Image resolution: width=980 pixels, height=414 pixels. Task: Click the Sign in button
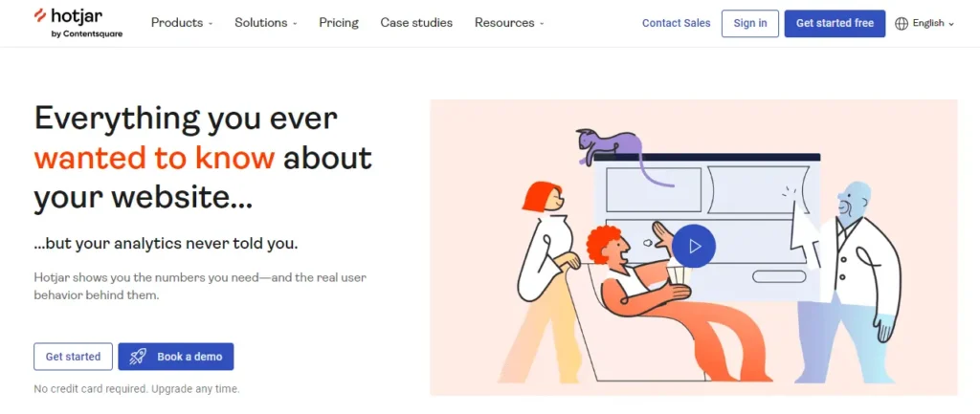(750, 23)
